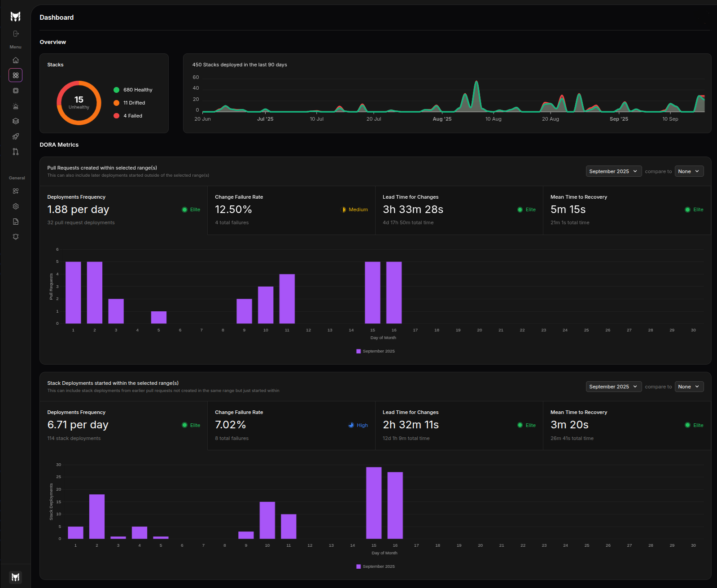Viewport: 717px width, 588px height.
Task: Click the siren alerts icon
Action: 16,106
